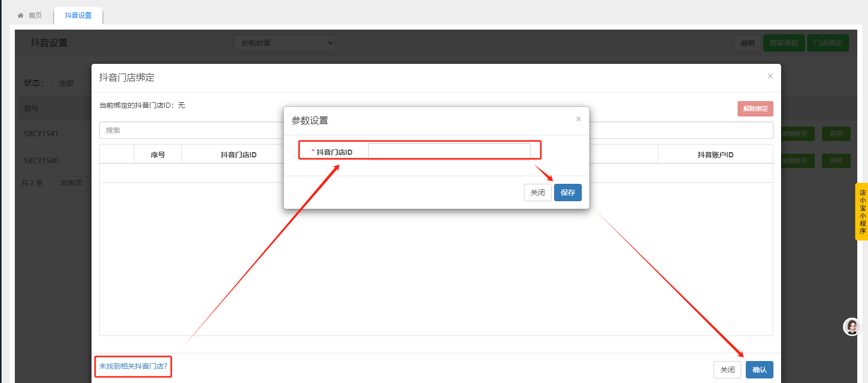Open the 店小宝小程序 side tab
This screenshot has width=868, height=383.
pyautogui.click(x=862, y=211)
